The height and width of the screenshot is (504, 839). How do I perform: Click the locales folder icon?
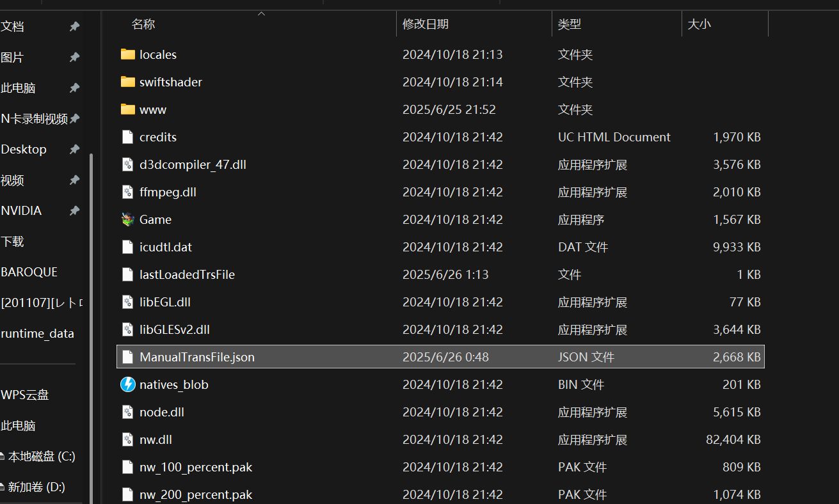point(128,54)
